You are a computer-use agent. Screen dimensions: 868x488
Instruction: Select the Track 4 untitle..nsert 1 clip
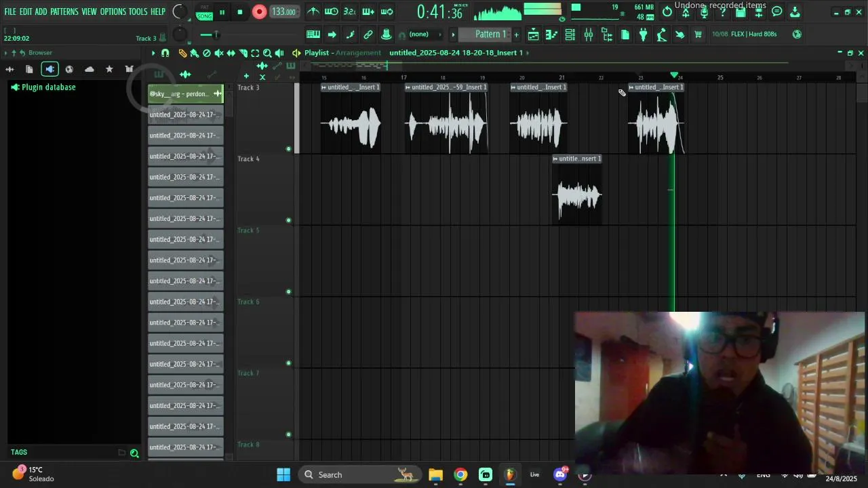coord(577,190)
